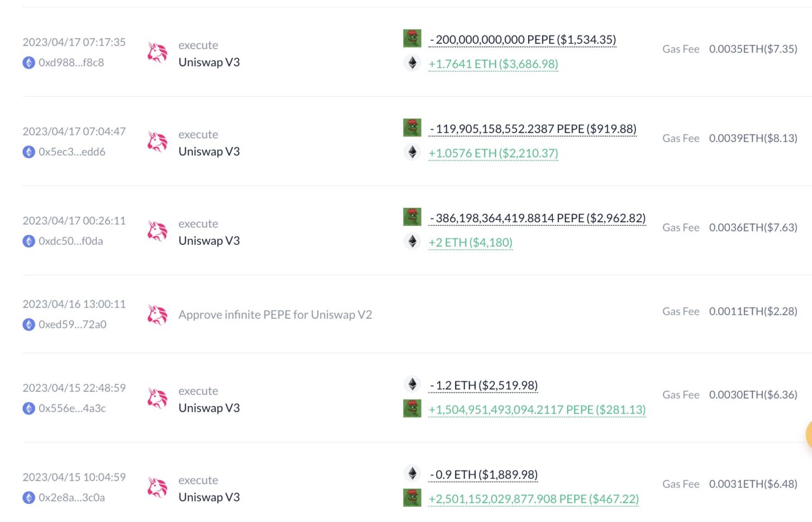Click PEPE token icon beside -200,000,000,000 PEPE
This screenshot has width=812, height=522.
point(412,39)
